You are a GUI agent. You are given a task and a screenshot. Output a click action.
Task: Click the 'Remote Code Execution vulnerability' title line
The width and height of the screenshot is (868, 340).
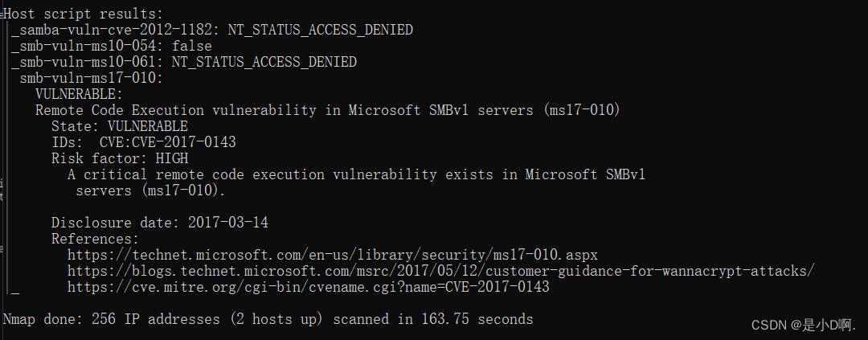(x=328, y=110)
